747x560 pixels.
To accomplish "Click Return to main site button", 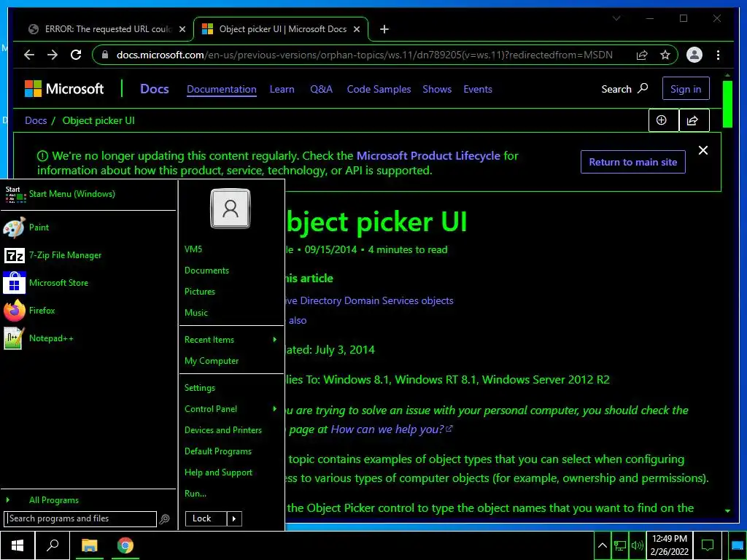I will (632, 162).
